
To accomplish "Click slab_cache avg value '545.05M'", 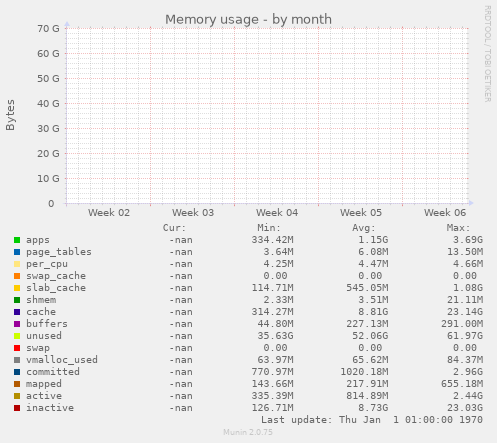I will (x=367, y=288).
